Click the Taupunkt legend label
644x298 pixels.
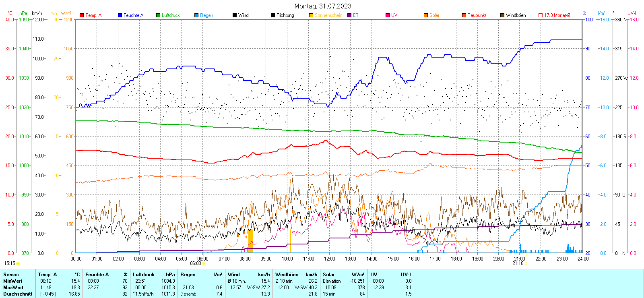tap(477, 15)
